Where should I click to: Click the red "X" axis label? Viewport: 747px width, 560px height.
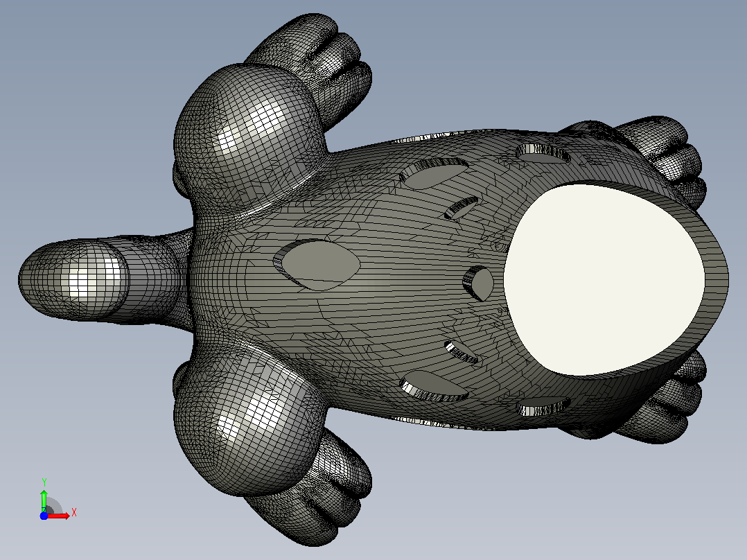point(74,513)
